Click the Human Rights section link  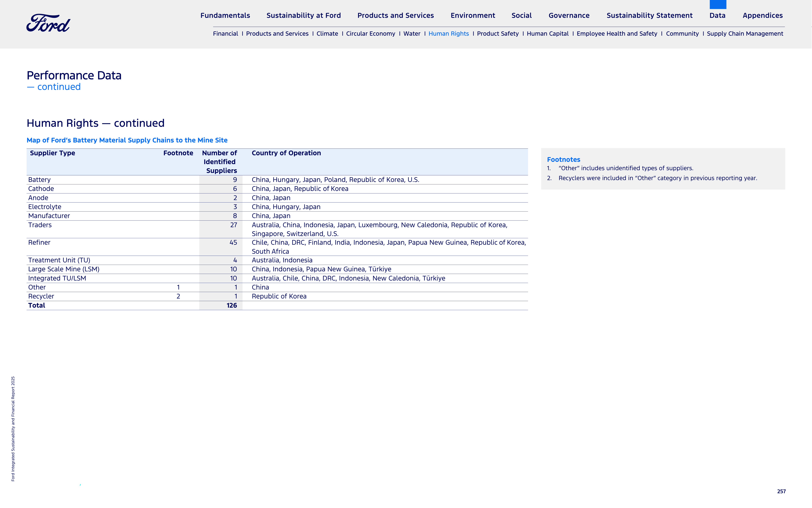coord(448,34)
